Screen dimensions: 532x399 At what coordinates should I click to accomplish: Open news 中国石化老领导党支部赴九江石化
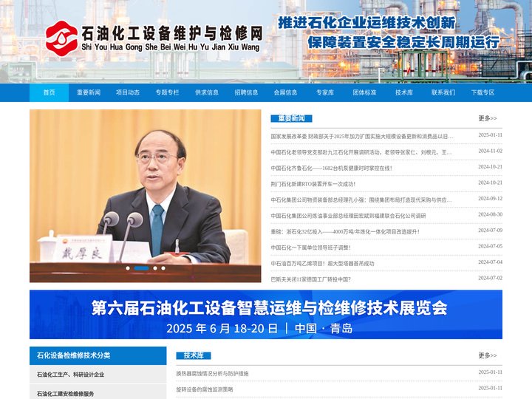click(x=361, y=152)
